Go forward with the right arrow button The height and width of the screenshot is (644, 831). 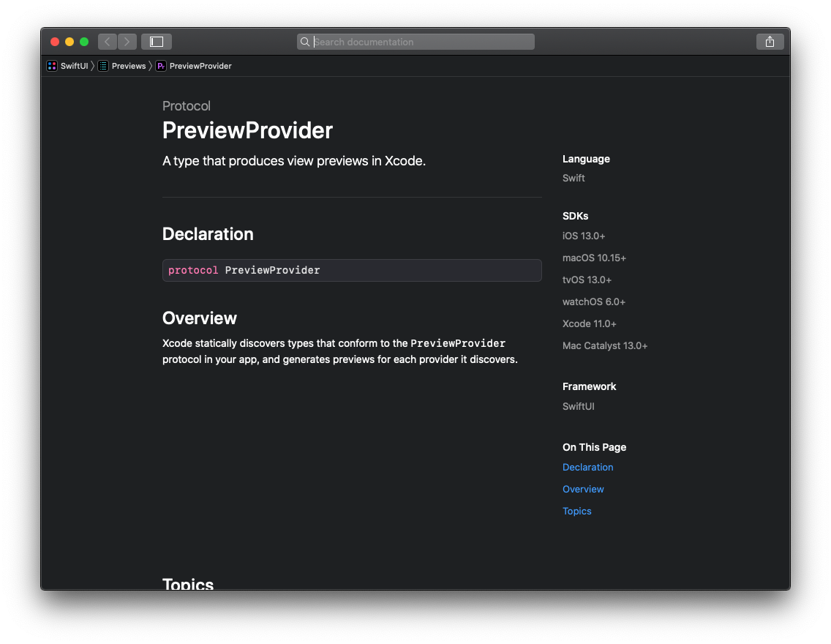pos(127,41)
